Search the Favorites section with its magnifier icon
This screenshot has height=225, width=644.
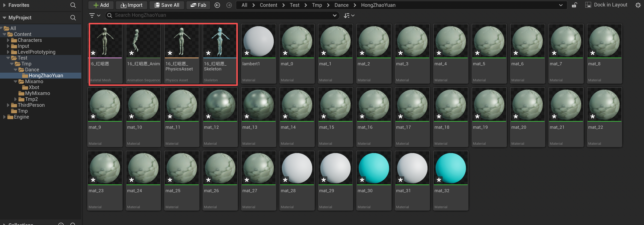pyautogui.click(x=73, y=5)
